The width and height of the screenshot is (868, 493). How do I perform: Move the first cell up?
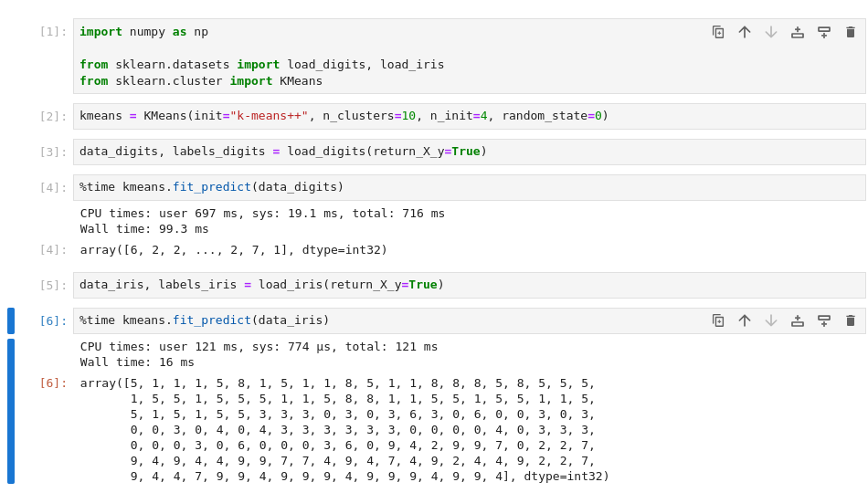(x=745, y=32)
